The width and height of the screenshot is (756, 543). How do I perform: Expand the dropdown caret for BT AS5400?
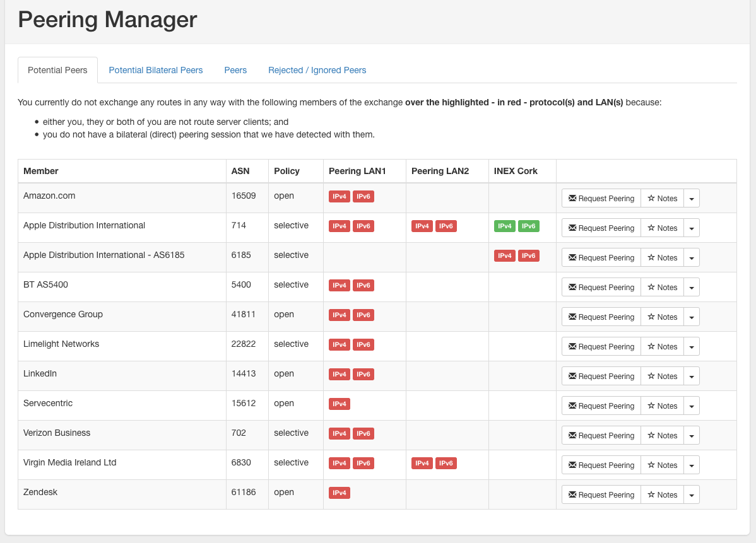(x=692, y=287)
